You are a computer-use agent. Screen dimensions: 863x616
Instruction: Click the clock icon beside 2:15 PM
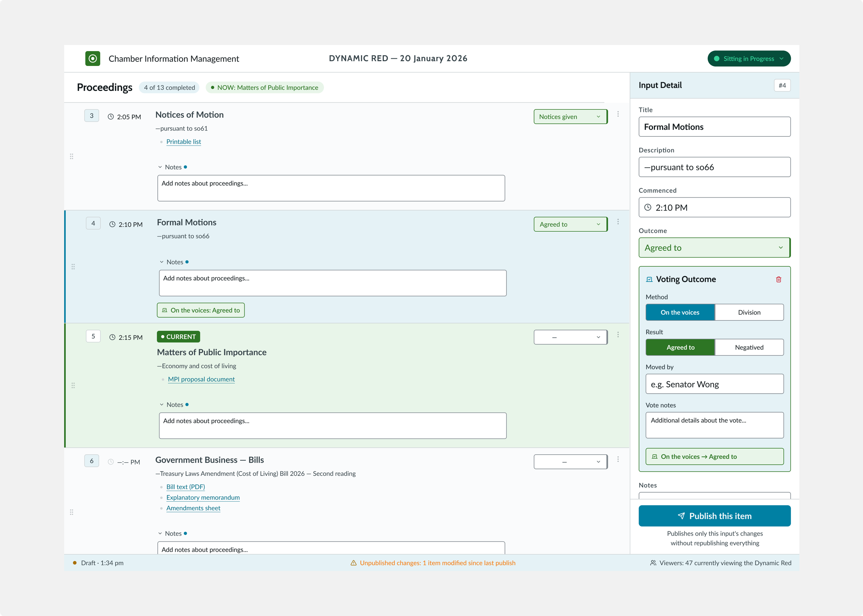tap(112, 337)
